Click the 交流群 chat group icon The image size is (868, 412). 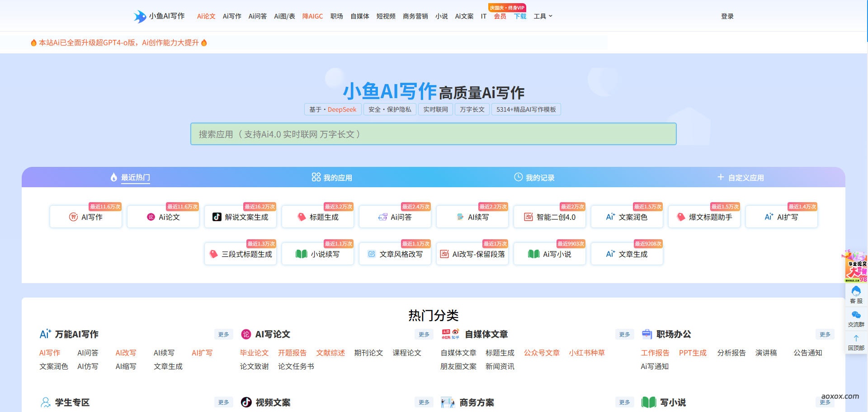tap(856, 316)
